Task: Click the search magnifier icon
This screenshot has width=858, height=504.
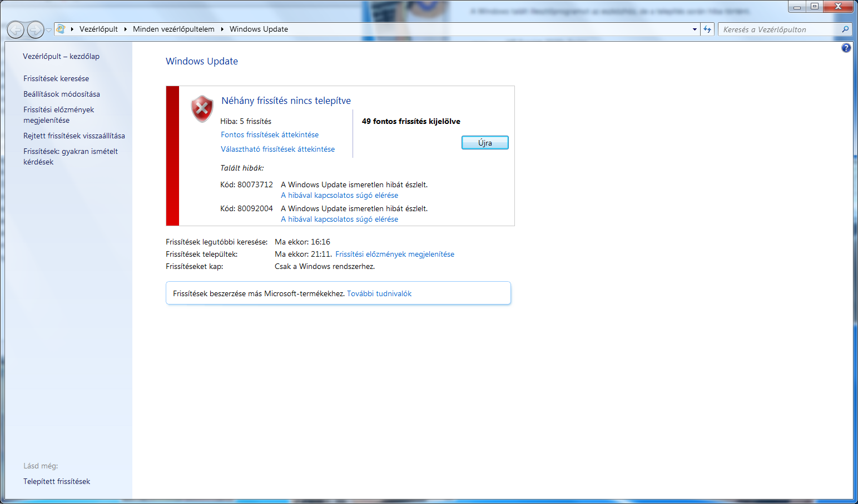Action: click(846, 29)
